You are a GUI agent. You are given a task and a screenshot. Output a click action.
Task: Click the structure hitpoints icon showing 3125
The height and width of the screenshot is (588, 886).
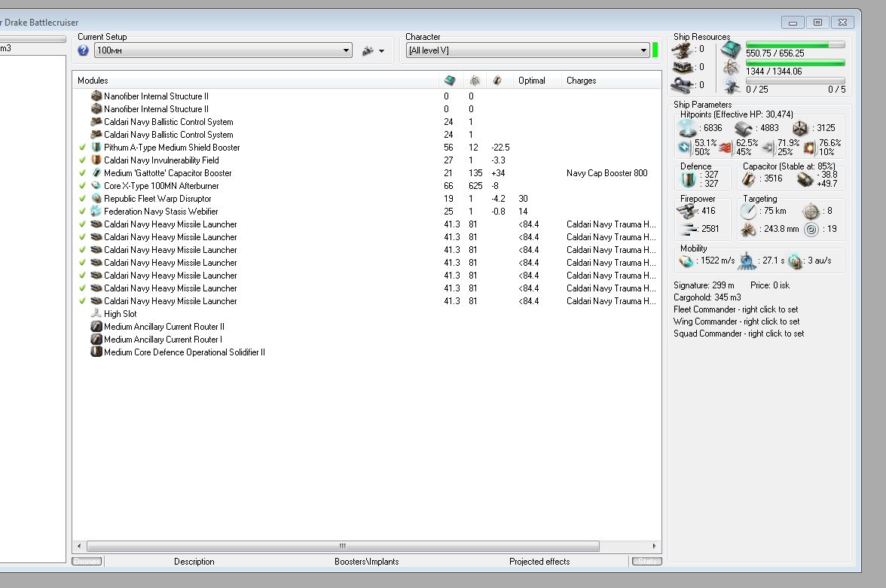tap(799, 128)
